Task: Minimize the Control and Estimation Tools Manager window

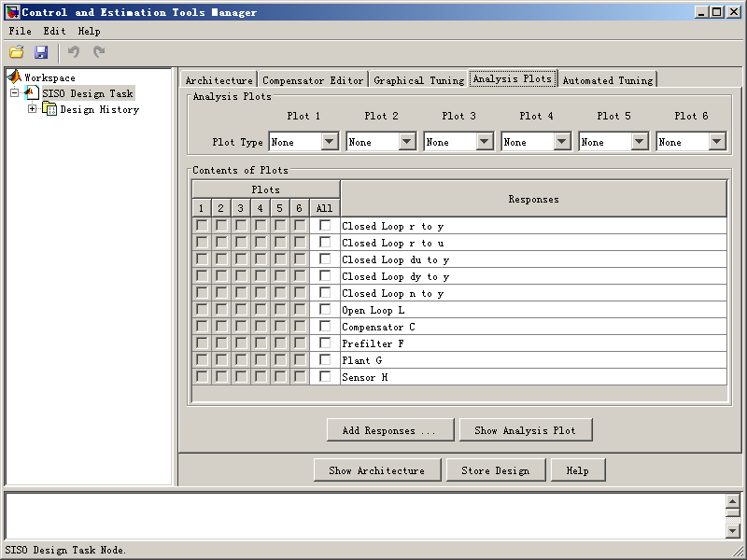Action: (700, 12)
